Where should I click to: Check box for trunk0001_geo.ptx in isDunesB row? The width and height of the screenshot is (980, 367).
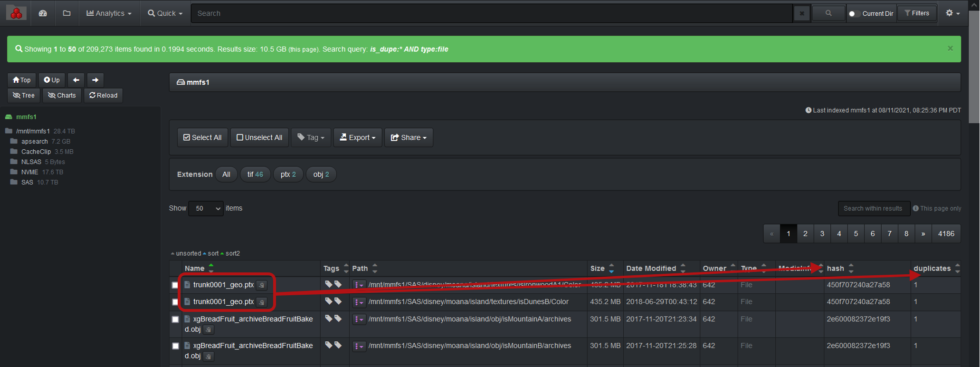click(175, 302)
